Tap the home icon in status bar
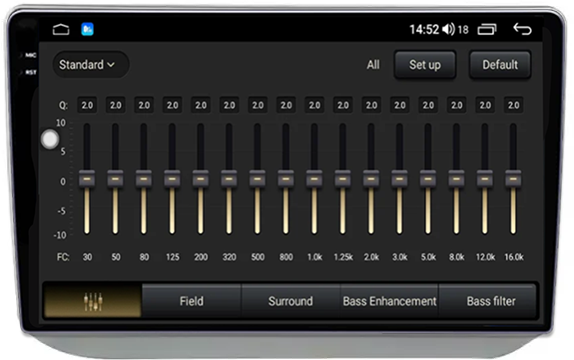Screen dimensions: 574x360 [61, 30]
